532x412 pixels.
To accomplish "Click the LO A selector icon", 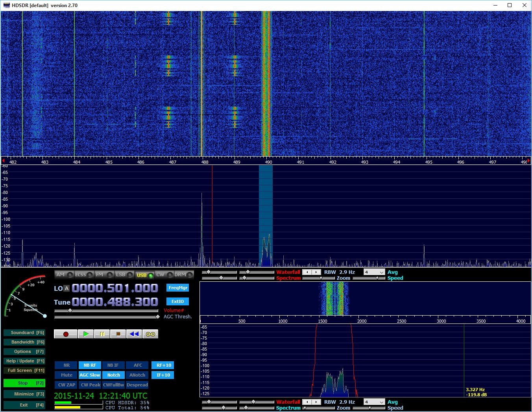I will click(x=66, y=288).
